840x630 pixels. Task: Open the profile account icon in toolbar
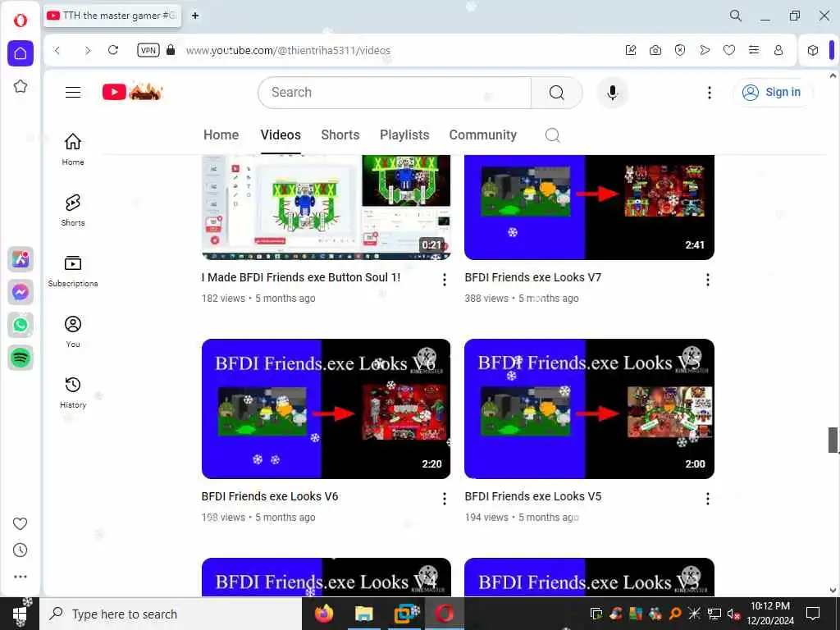[778, 50]
